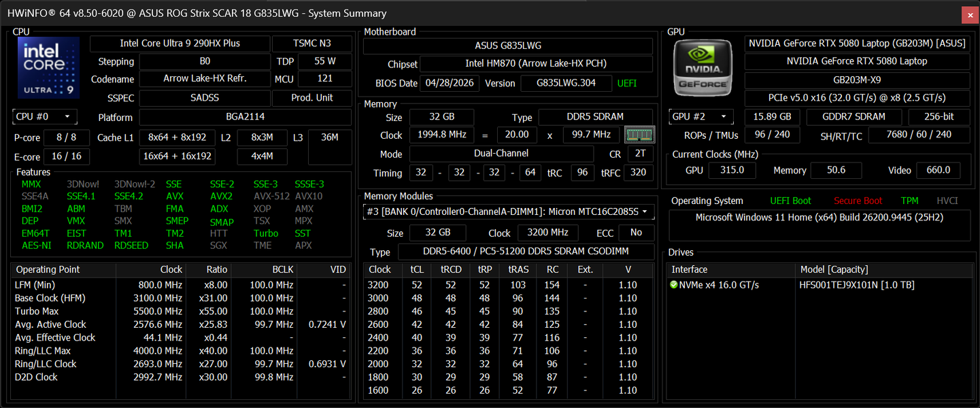This screenshot has height=408, width=980.
Task: Click the TSMC N3 technology field
Action: tap(312, 44)
